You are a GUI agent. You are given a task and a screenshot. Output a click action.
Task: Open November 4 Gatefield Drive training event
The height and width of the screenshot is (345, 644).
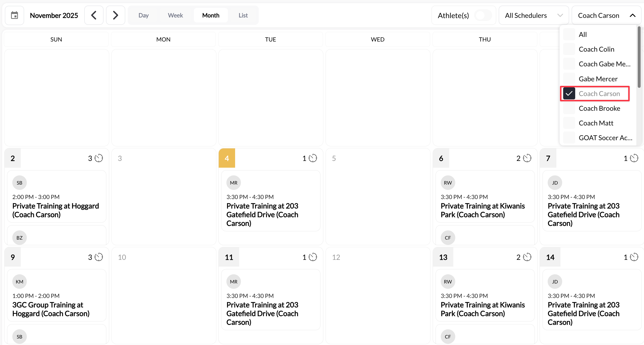coord(271,200)
